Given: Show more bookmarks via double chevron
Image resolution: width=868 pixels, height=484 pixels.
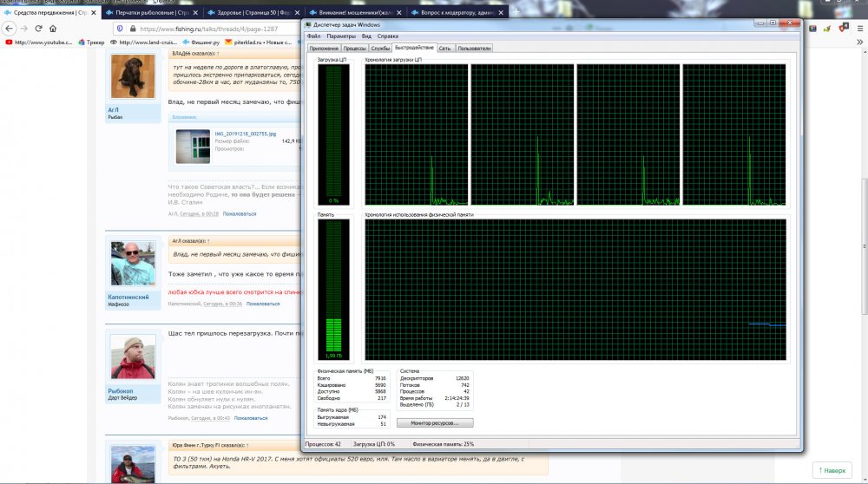Looking at the screenshot, I should click(859, 42).
